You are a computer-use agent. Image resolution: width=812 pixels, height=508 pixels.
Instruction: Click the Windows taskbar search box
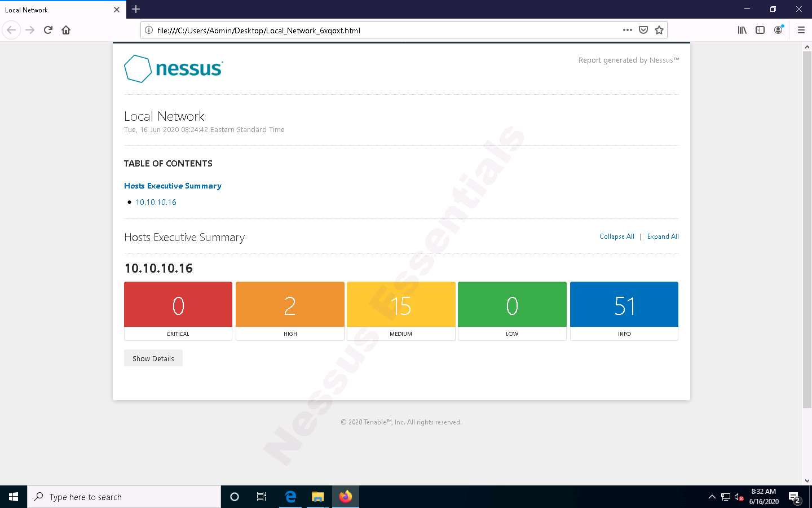point(124,497)
